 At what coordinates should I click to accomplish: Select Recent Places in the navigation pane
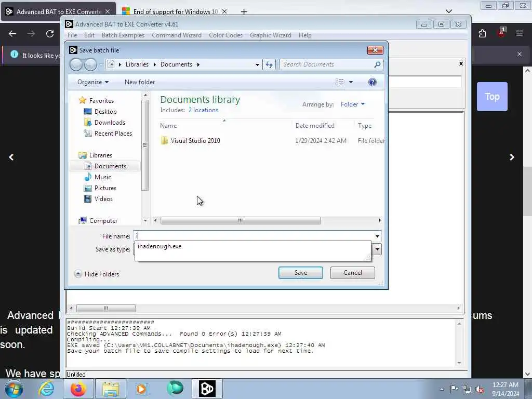click(x=113, y=134)
